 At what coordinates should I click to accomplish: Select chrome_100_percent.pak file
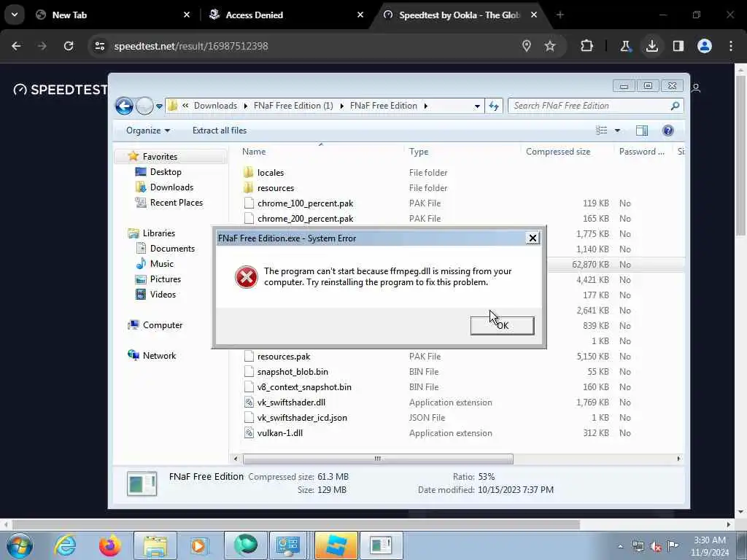(305, 203)
